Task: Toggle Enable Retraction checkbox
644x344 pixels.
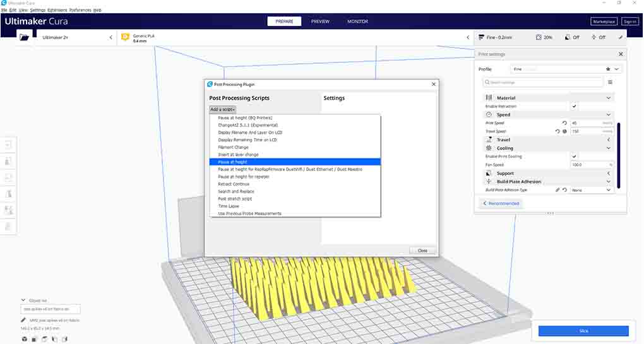Action: tap(574, 106)
